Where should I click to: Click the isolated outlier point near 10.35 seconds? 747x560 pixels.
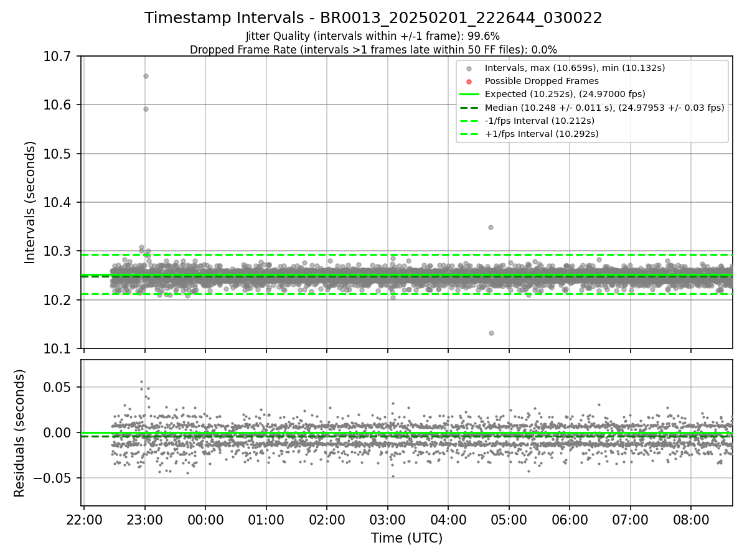(x=491, y=227)
